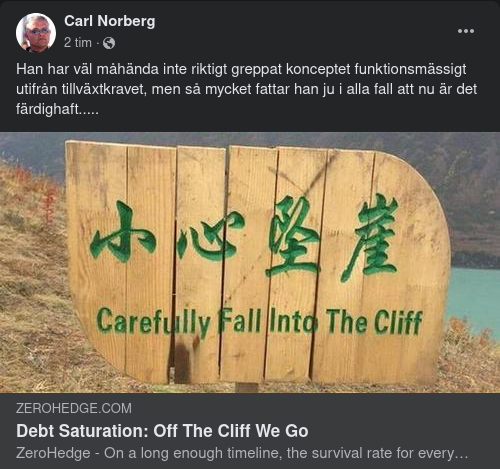Click the Chinese character 小 on the sign
The height and width of the screenshot is (469, 500).
point(121,231)
